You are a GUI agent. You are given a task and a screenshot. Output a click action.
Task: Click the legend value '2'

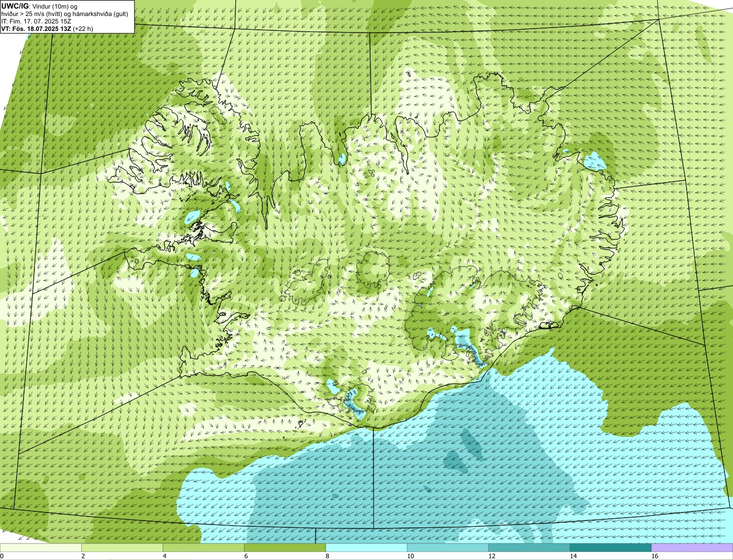(83, 556)
